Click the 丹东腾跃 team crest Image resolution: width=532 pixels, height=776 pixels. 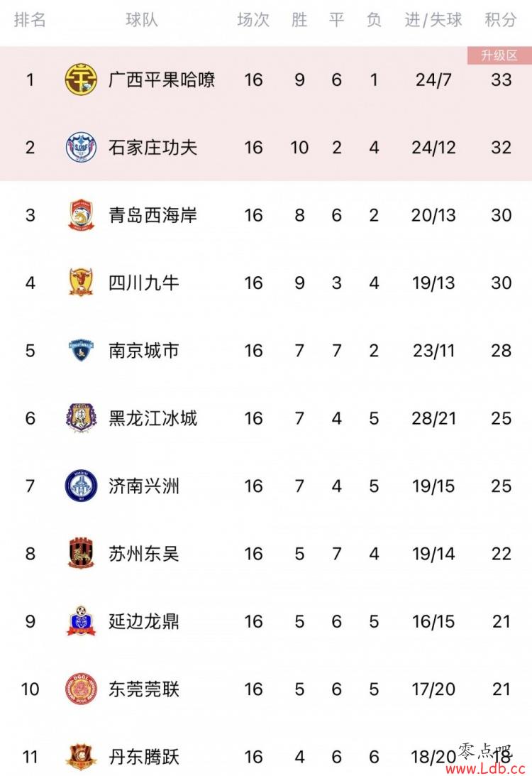point(81,757)
